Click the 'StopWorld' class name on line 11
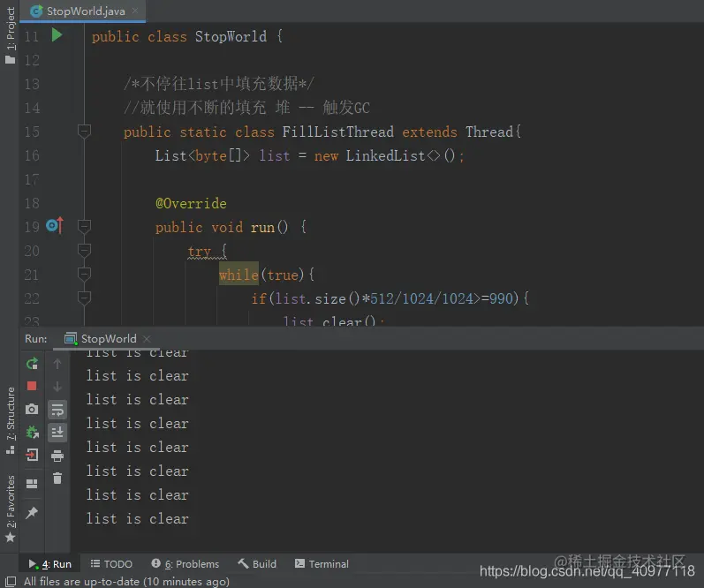This screenshot has width=704, height=588. (231, 36)
